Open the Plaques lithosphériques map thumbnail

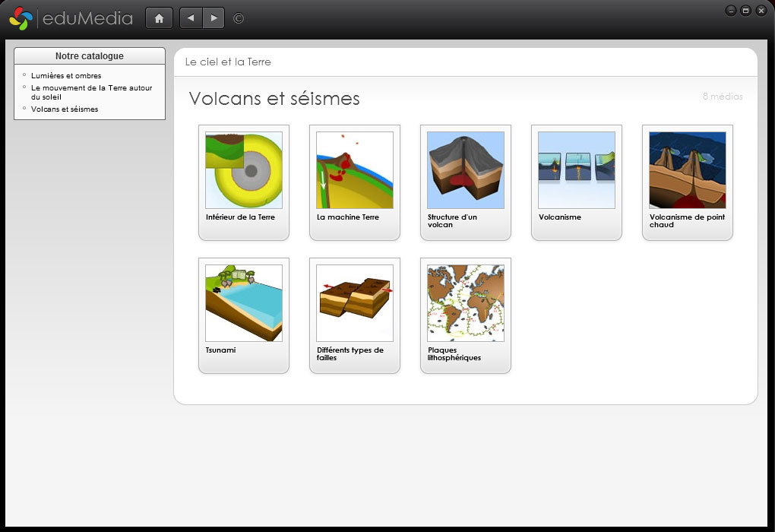466,303
